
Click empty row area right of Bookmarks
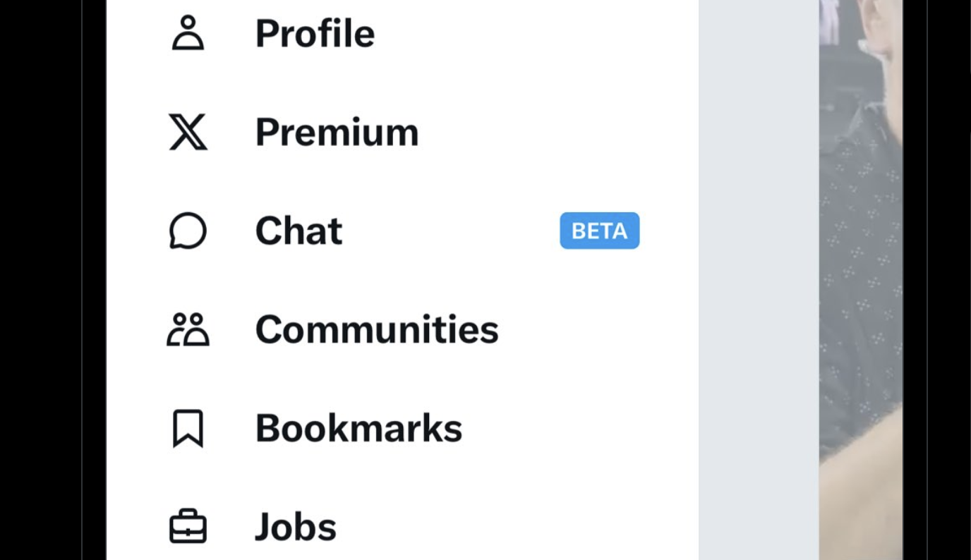coord(580,428)
